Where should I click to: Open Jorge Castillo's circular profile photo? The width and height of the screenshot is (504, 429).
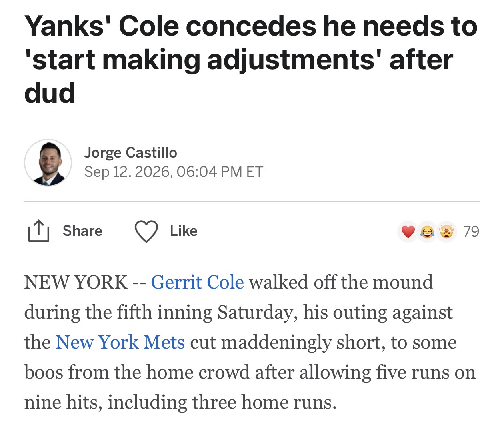48,163
